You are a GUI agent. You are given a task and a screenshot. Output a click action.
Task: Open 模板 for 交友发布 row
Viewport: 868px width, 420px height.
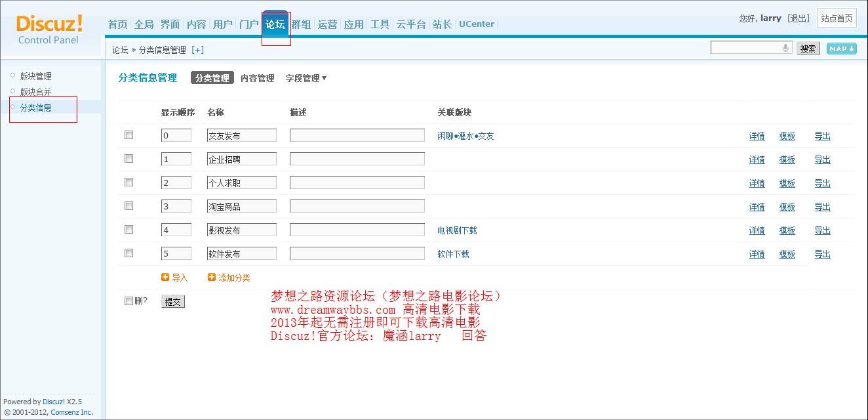787,136
